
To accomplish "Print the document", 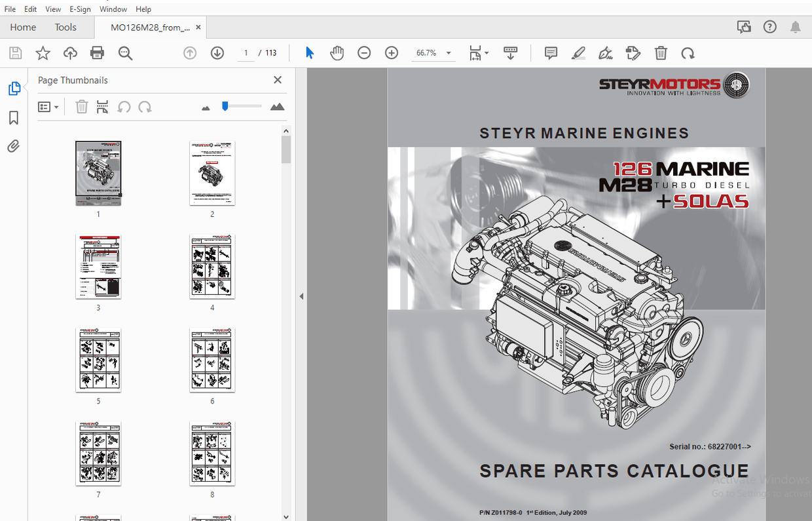I will tap(97, 53).
